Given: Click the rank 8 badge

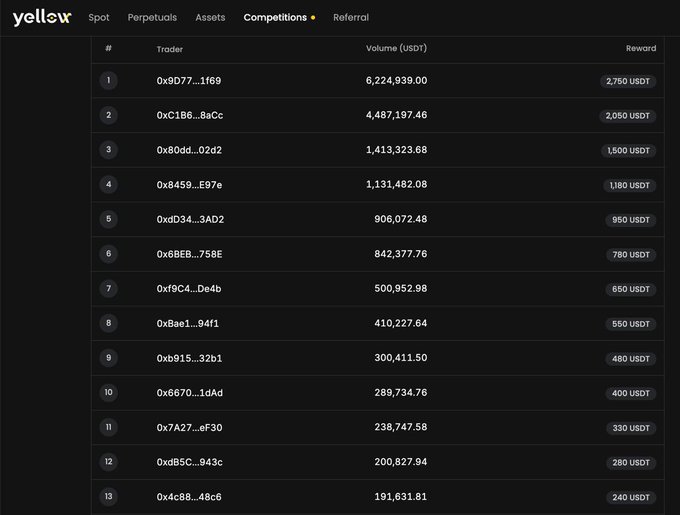Looking at the screenshot, I should [x=108, y=323].
